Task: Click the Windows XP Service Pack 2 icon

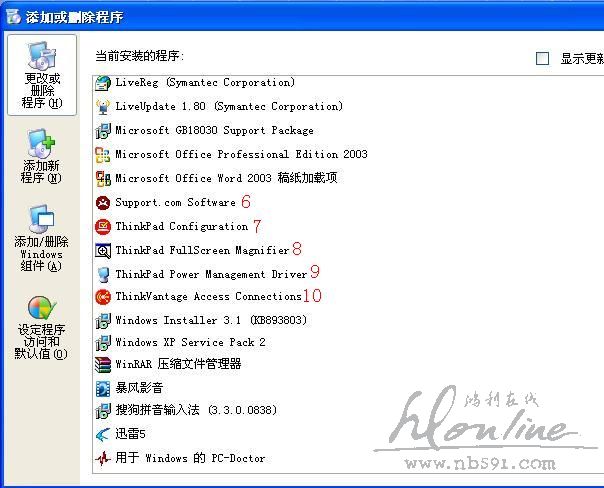Action: [103, 343]
